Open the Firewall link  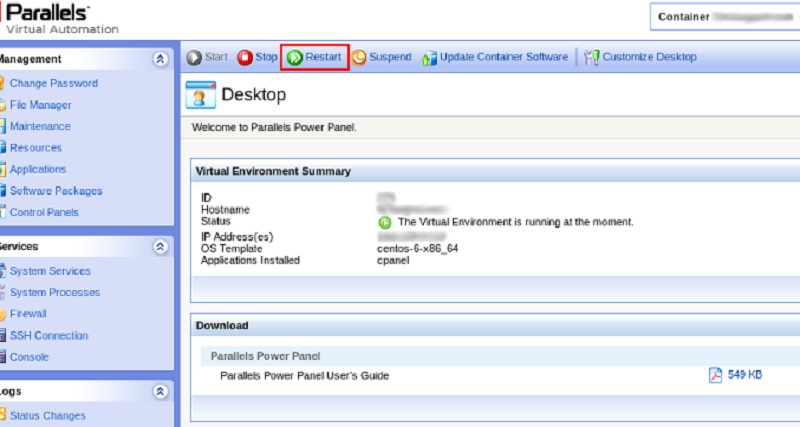pos(28,314)
